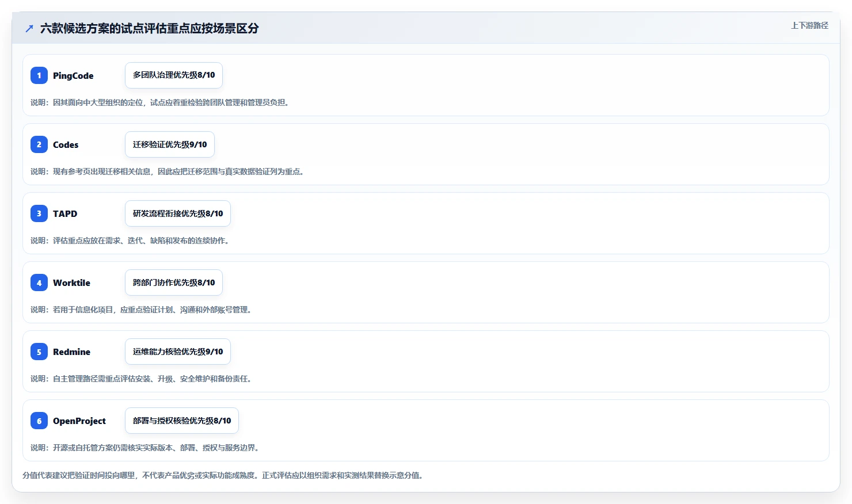Click the 研发流程衔接优先级8/10 tag
Image resolution: width=852 pixels, height=504 pixels.
coord(178,213)
